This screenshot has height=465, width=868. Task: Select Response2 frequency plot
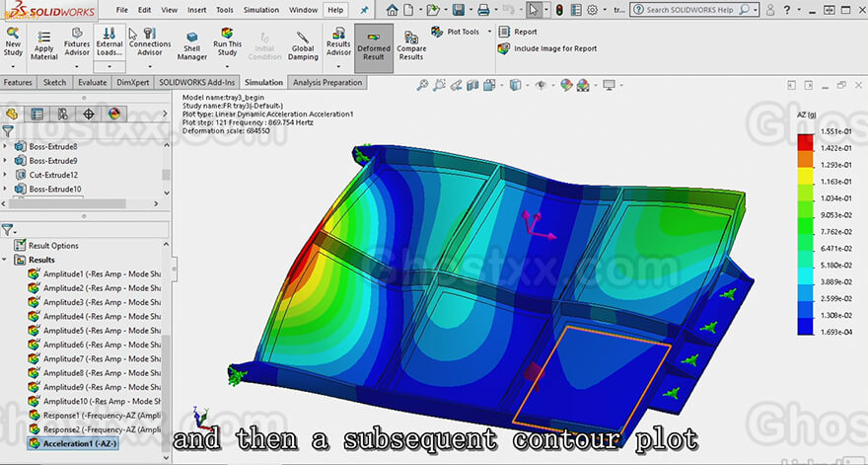(x=95, y=429)
